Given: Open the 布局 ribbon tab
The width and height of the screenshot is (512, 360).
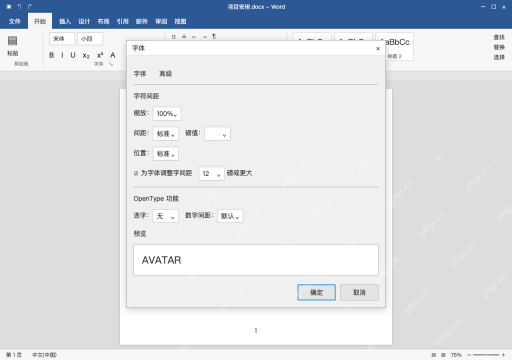Looking at the screenshot, I should (x=104, y=21).
